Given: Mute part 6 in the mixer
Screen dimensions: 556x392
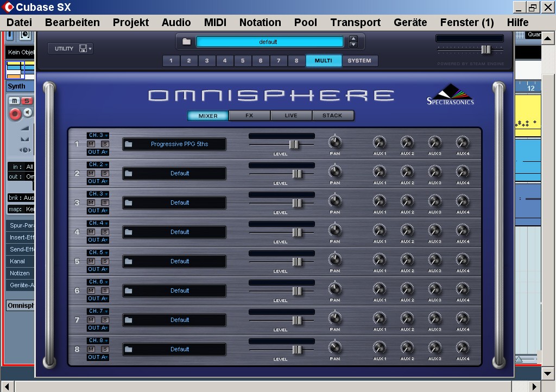Looking at the screenshot, I should point(91,290).
